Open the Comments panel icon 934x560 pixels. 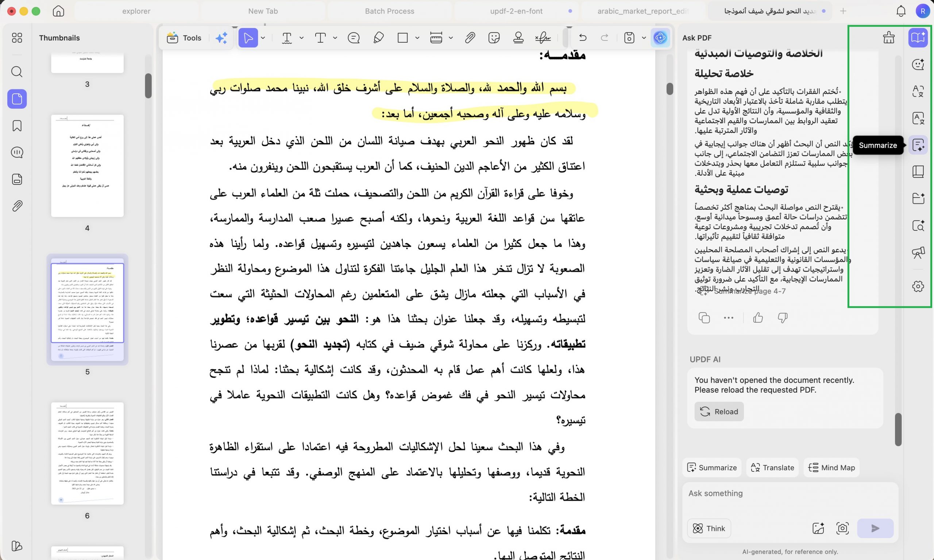click(17, 152)
